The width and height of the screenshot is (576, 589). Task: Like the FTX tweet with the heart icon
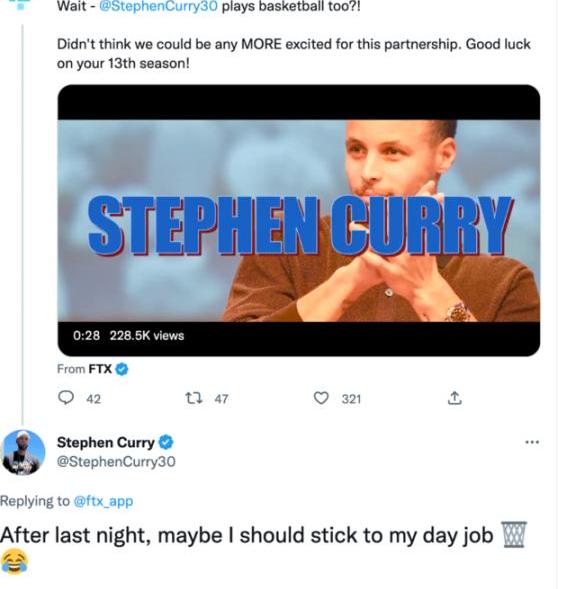point(321,398)
